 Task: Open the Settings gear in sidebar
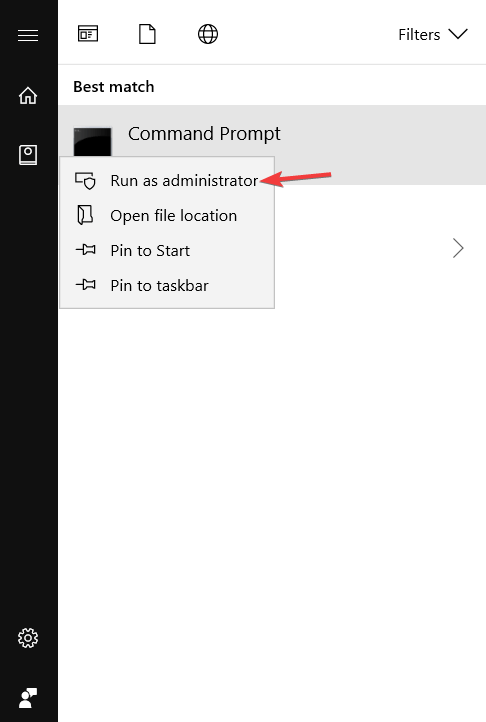[28, 638]
